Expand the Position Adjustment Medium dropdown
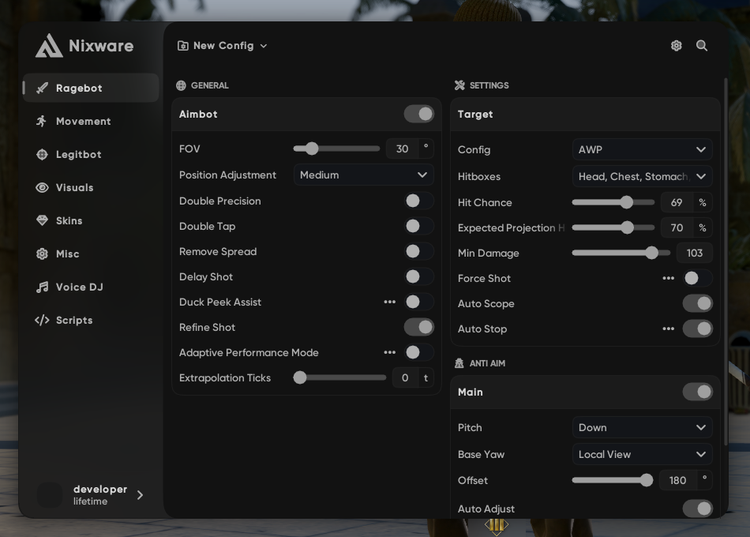 [364, 175]
